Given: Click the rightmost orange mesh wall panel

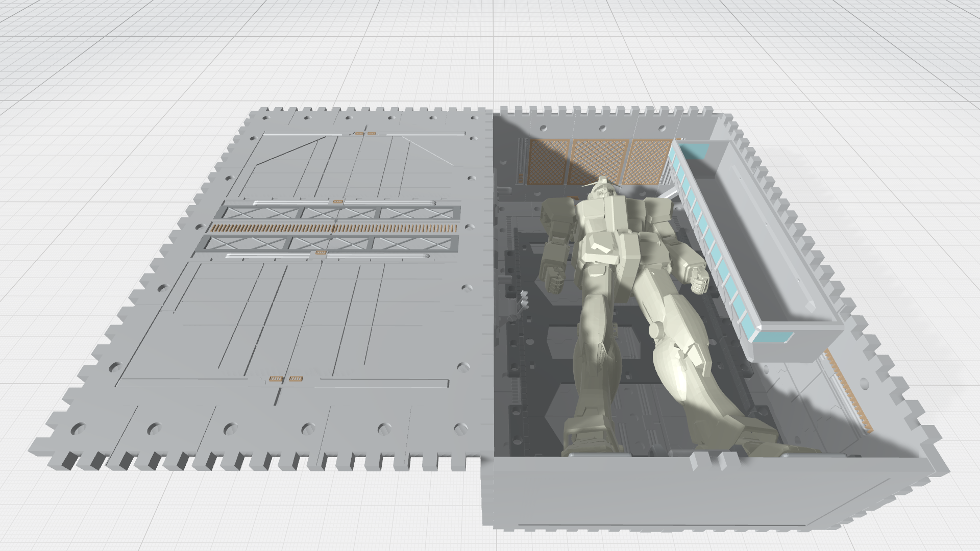Looking at the screenshot, I should (x=647, y=162).
